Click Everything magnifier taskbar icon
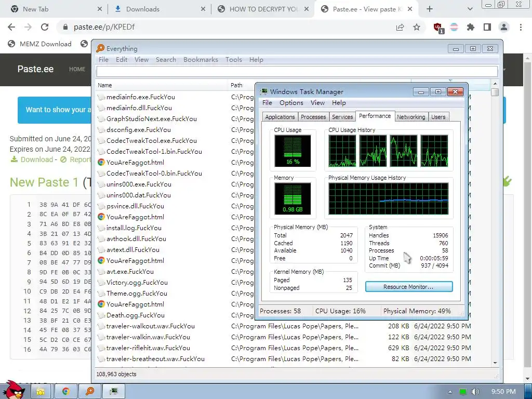Image resolution: width=532 pixels, height=399 pixels. click(90, 392)
